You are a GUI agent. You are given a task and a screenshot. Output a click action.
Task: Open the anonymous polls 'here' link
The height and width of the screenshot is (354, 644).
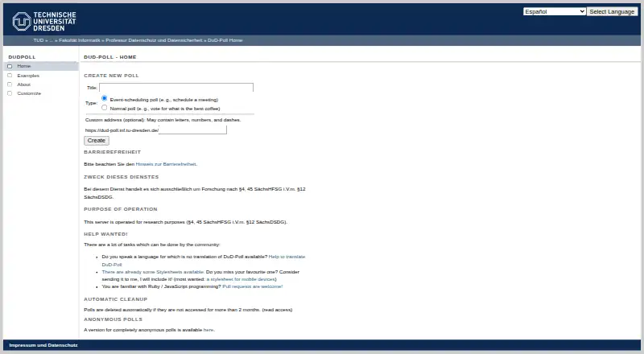208,330
